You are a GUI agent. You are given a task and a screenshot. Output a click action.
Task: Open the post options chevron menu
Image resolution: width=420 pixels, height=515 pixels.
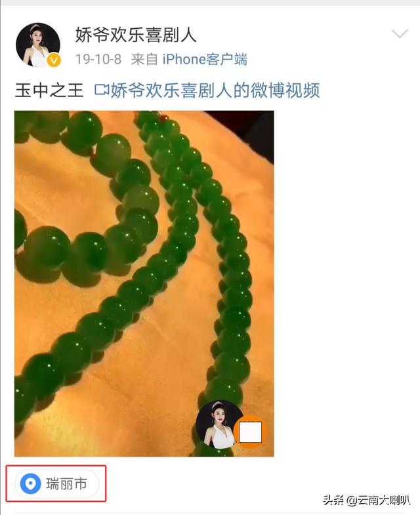coord(400,33)
